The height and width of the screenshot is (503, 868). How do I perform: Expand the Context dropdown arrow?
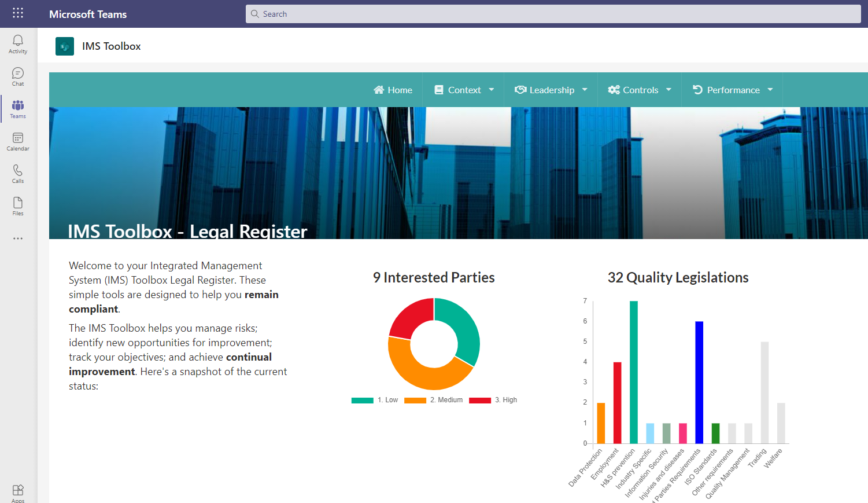coord(492,90)
